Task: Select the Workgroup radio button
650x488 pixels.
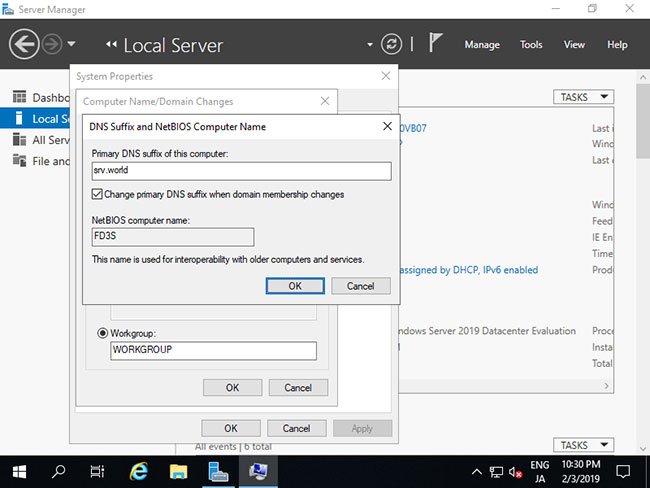Action: 102,333
